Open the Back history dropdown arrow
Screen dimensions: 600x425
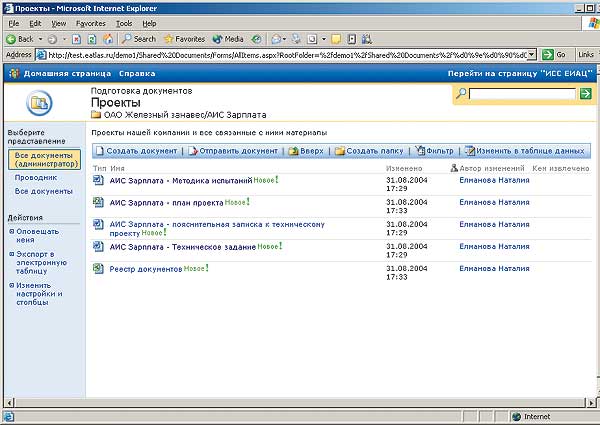tap(40, 39)
